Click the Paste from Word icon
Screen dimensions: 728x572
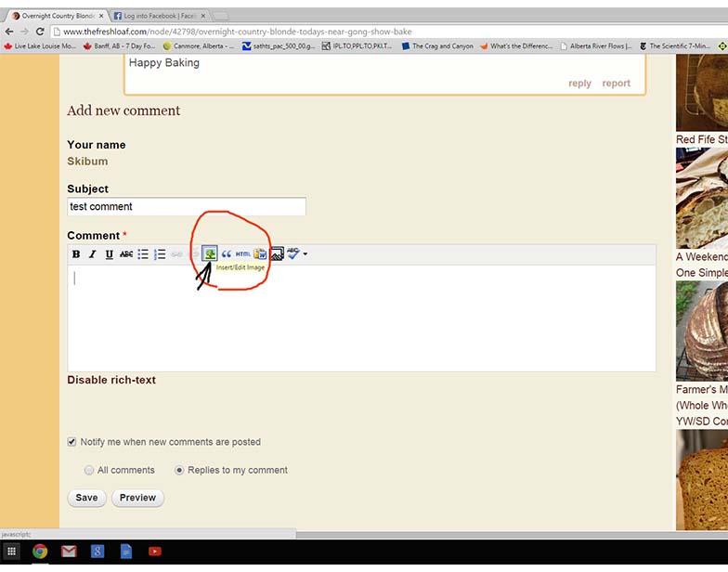pos(260,254)
